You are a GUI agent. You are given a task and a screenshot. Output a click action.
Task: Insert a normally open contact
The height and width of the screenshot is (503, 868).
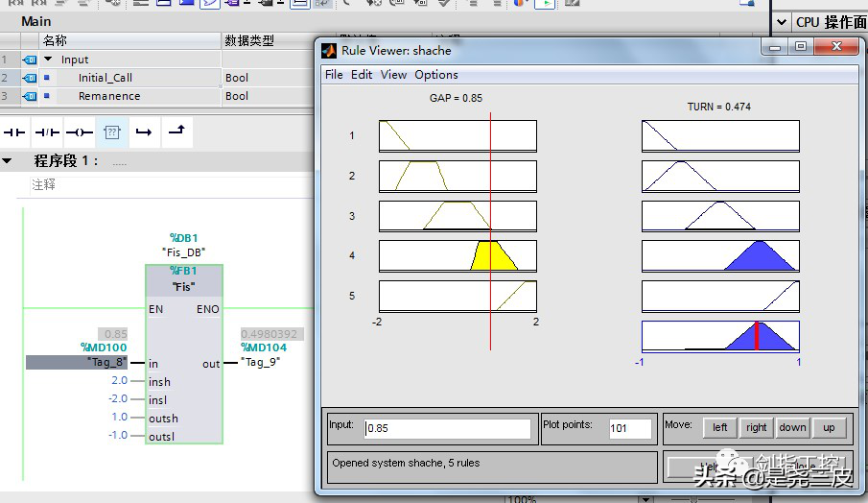pyautogui.click(x=15, y=132)
